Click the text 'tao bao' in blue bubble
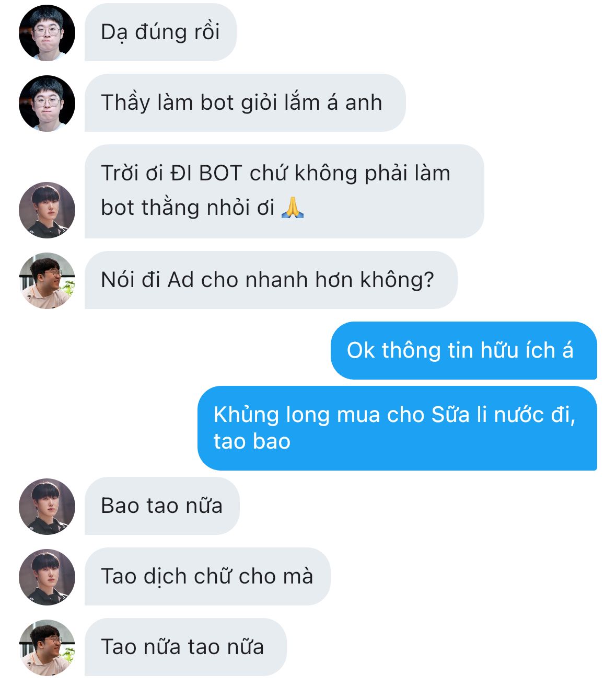This screenshot has width=616, height=686. click(x=252, y=441)
